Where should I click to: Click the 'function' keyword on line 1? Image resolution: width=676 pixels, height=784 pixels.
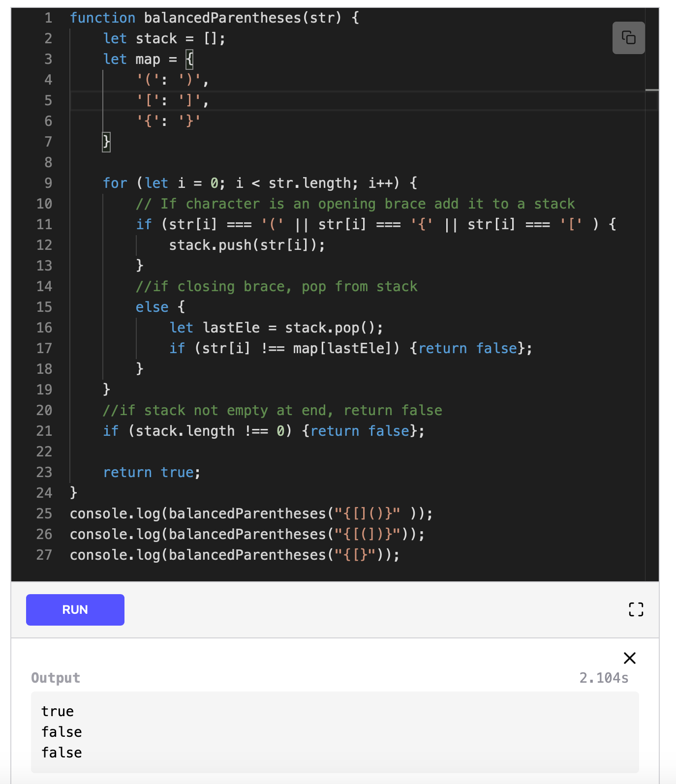click(x=102, y=18)
